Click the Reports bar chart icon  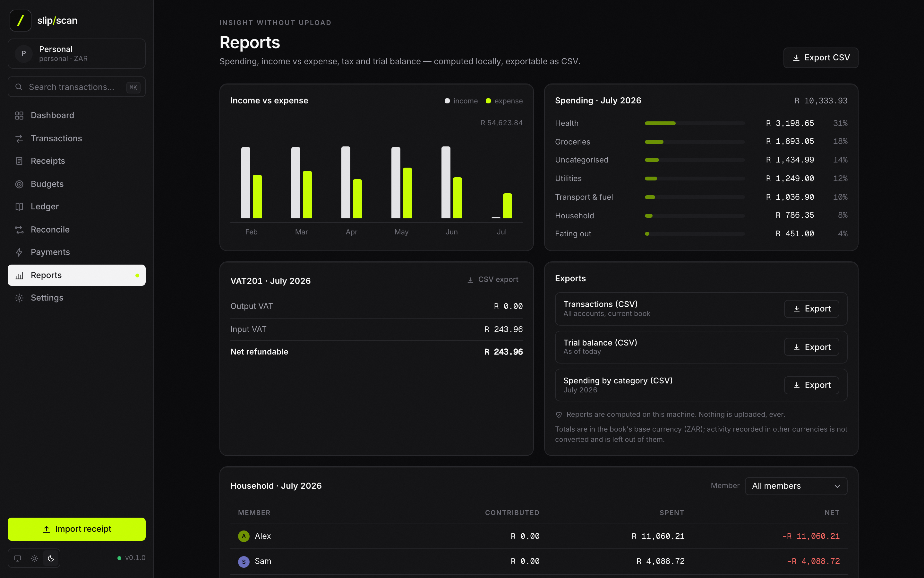point(19,276)
